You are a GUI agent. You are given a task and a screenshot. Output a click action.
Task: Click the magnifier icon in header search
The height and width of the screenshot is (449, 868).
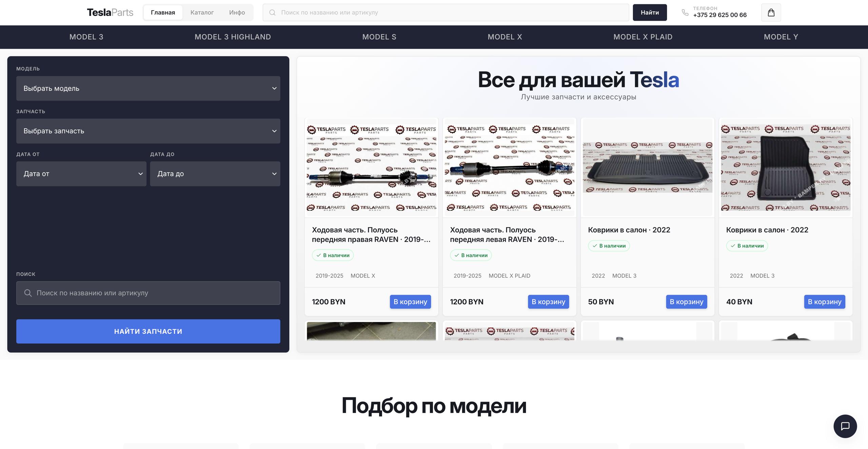coord(272,13)
